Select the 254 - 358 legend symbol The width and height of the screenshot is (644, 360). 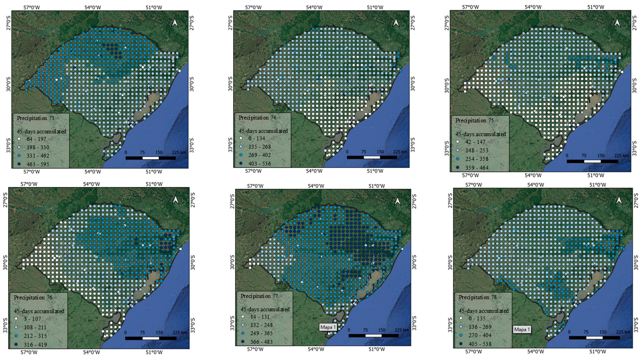pos(457,159)
